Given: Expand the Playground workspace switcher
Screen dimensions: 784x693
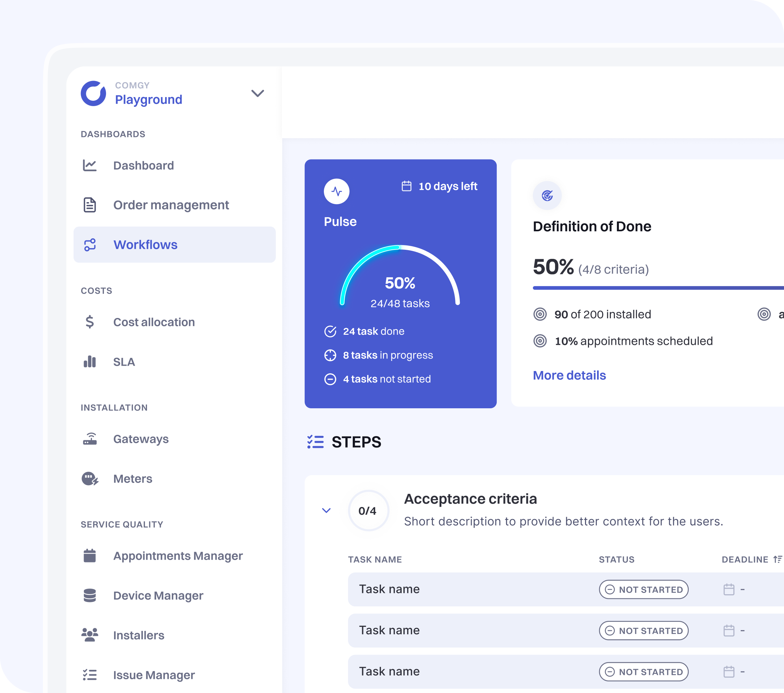Looking at the screenshot, I should coord(257,93).
